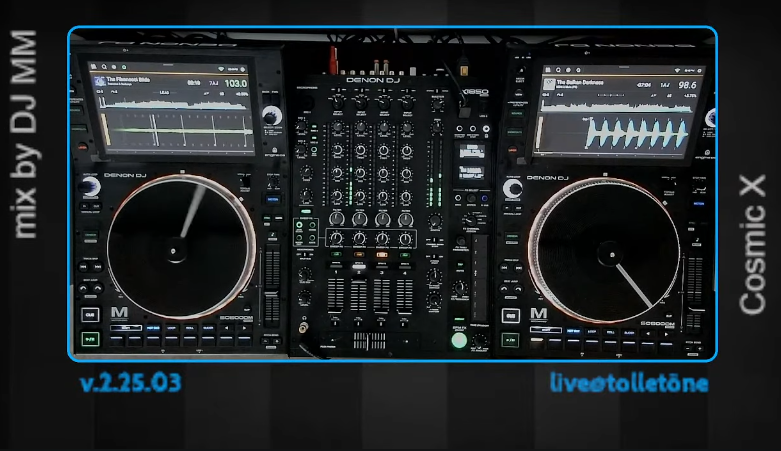Screen dimensions: 781x451
Task: Tap the 98.6 BPM readout on right screen
Action: [x=687, y=85]
